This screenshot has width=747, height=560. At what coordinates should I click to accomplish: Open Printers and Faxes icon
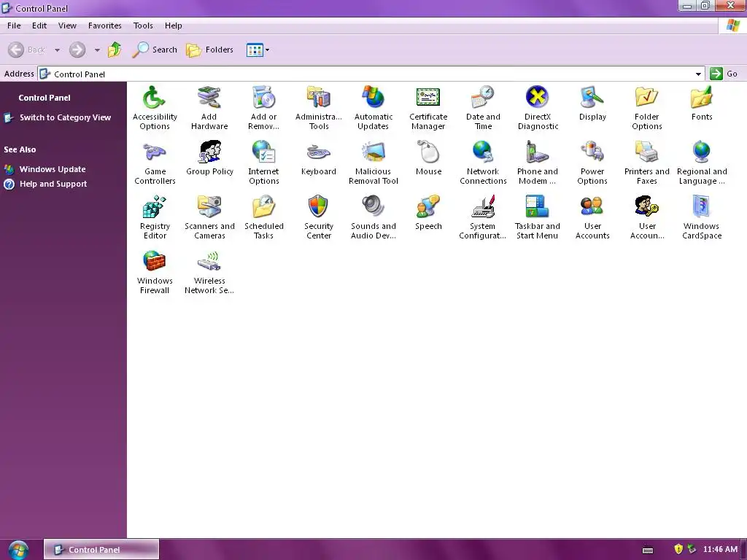[x=646, y=163]
